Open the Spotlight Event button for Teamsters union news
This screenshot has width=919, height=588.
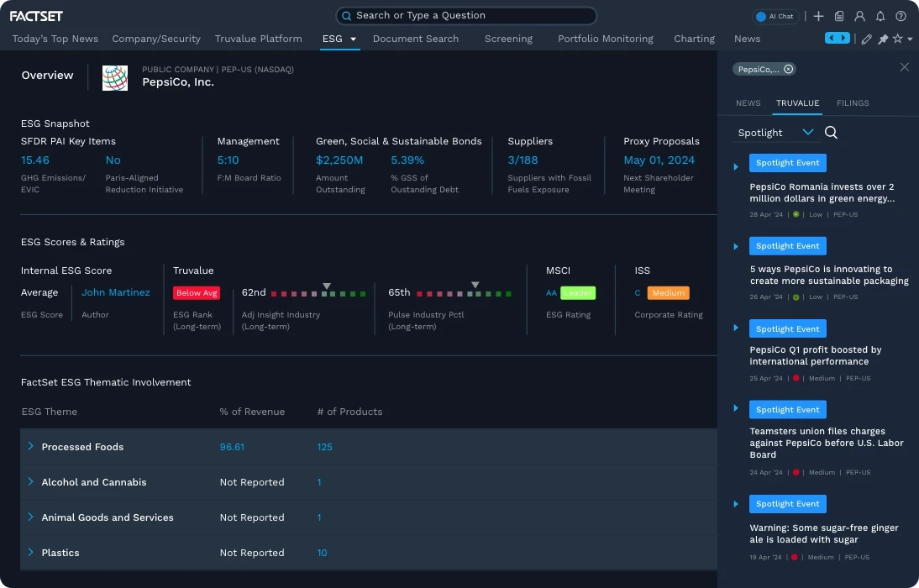point(787,409)
